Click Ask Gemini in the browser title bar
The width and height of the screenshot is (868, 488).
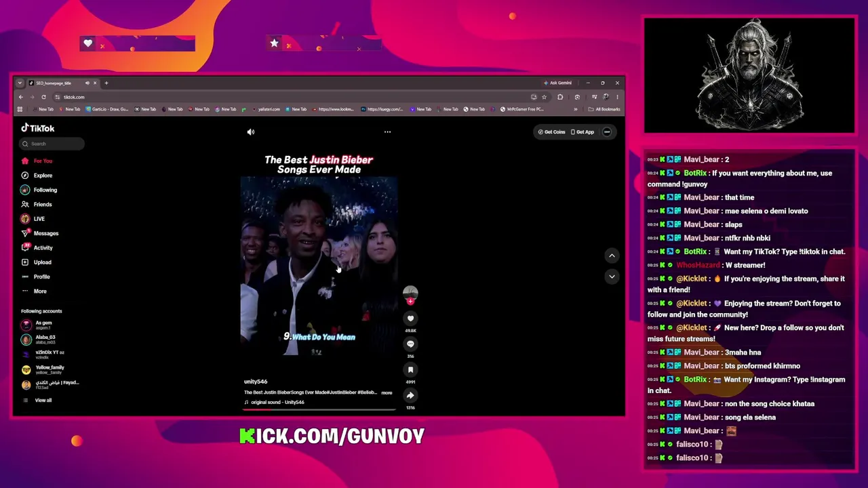click(557, 83)
